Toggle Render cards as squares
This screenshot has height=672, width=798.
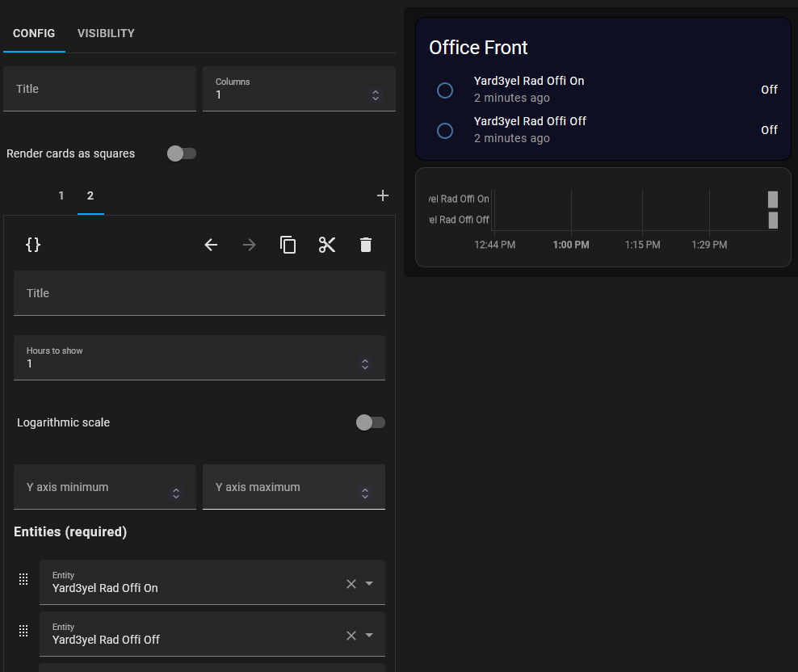click(x=181, y=153)
